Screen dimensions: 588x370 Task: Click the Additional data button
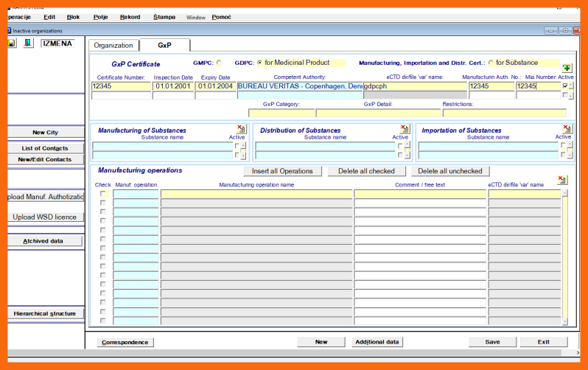click(377, 342)
